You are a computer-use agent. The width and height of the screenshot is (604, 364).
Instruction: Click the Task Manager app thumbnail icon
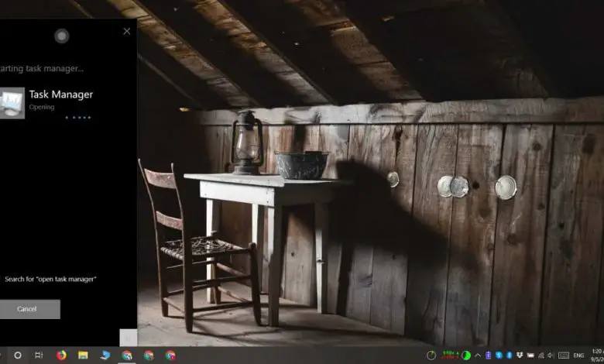tap(12, 103)
